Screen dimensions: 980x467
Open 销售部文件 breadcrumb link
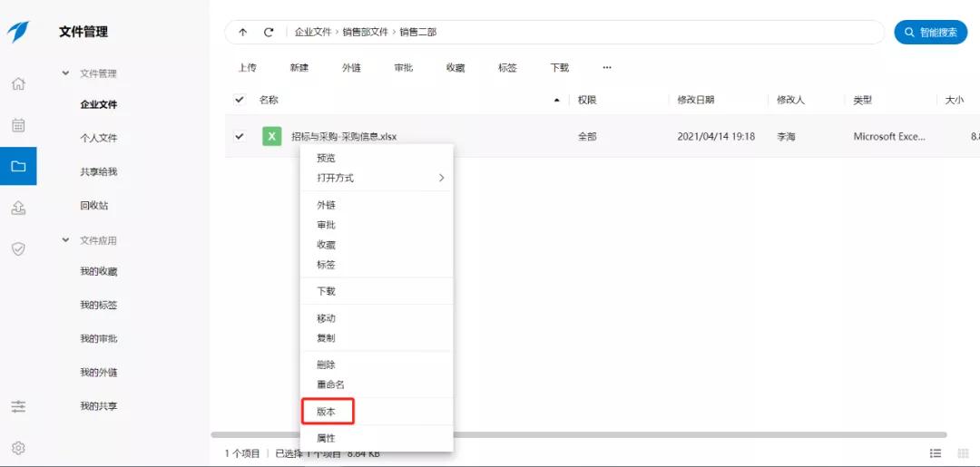click(366, 33)
